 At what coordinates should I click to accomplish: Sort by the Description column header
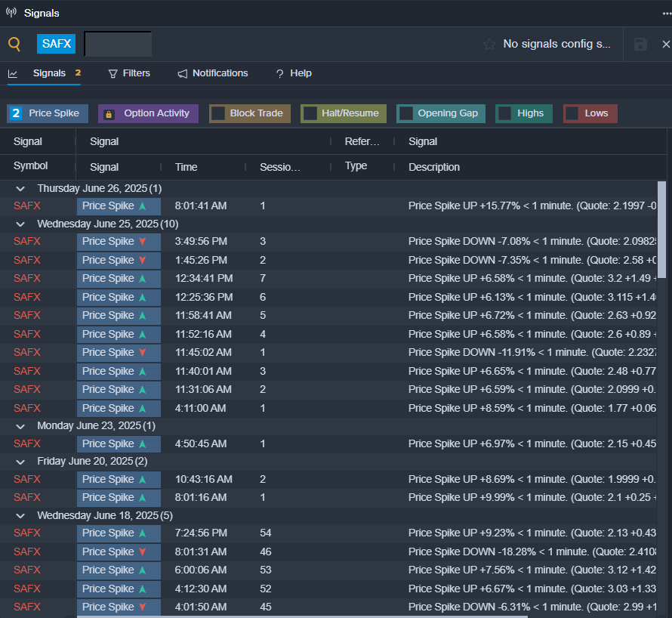coord(434,167)
